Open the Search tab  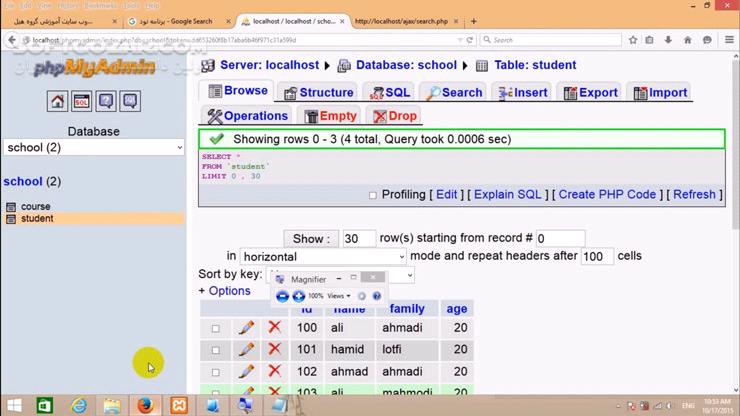[x=454, y=93]
